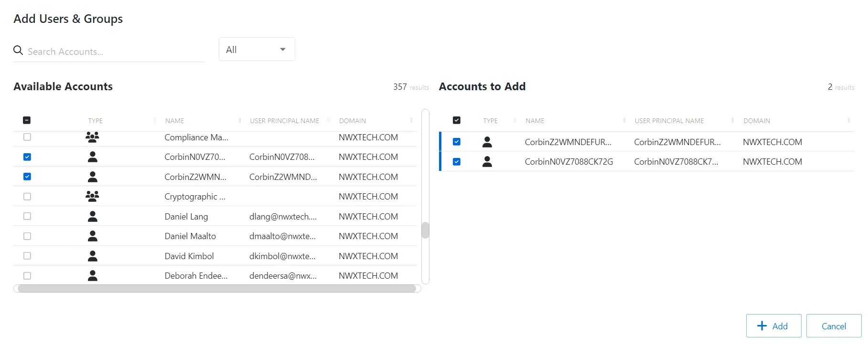Sort Available Accounts by DOMAIN column
The width and height of the screenshot is (868, 346).
click(353, 121)
